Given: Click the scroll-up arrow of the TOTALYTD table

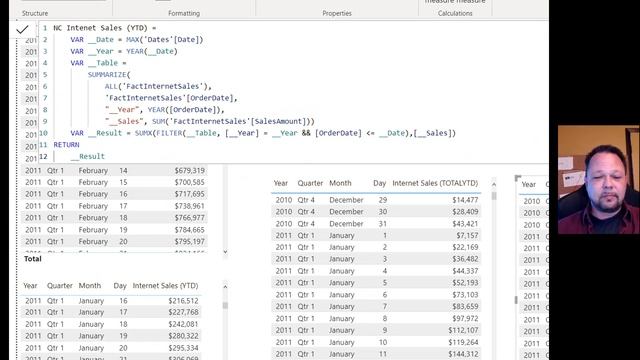Looking at the screenshot, I should pyautogui.click(x=494, y=184).
